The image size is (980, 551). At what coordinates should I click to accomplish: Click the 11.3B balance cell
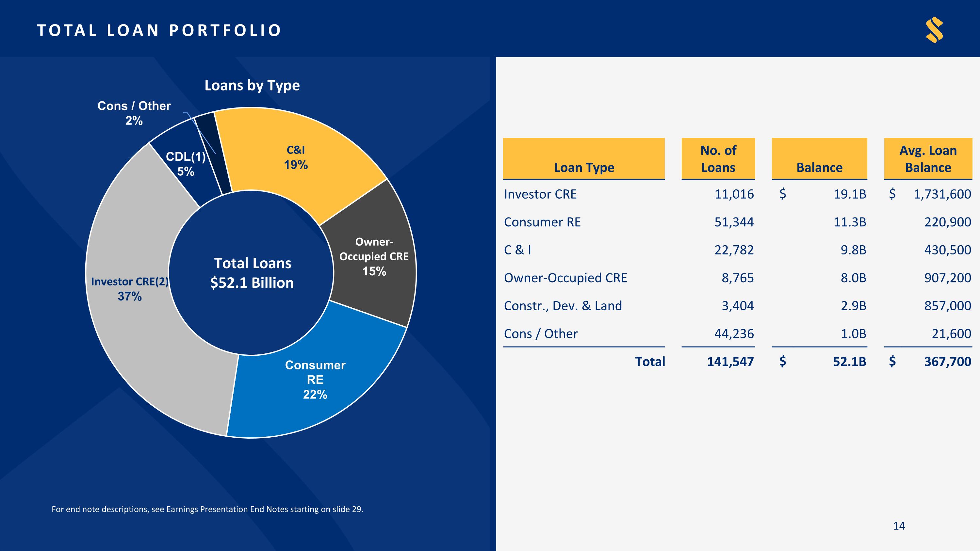tap(850, 222)
